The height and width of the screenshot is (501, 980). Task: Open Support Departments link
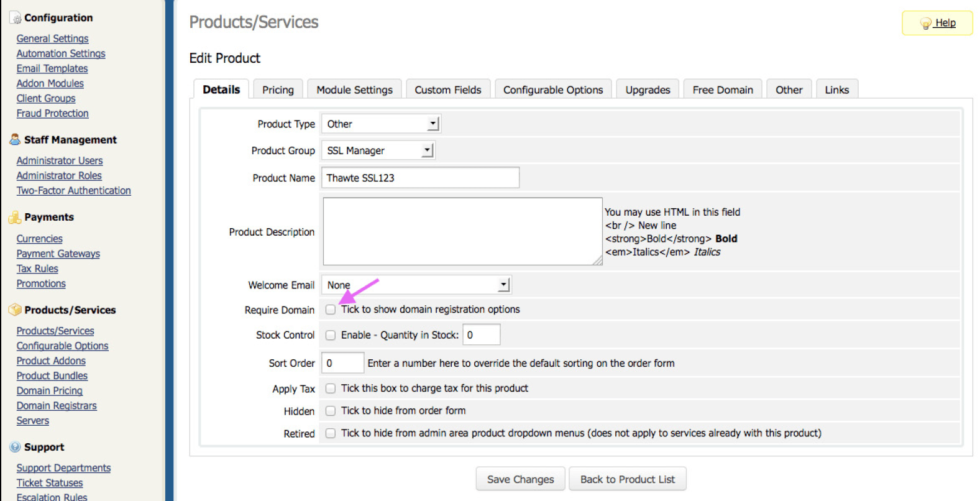[x=63, y=468]
